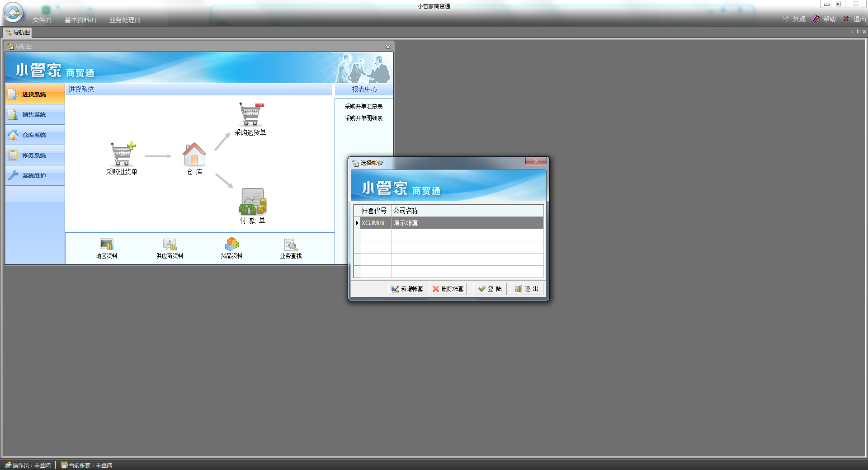The image size is (868, 470).
Task: Click the 当前帐套 status bar entry
Action: [x=87, y=465]
